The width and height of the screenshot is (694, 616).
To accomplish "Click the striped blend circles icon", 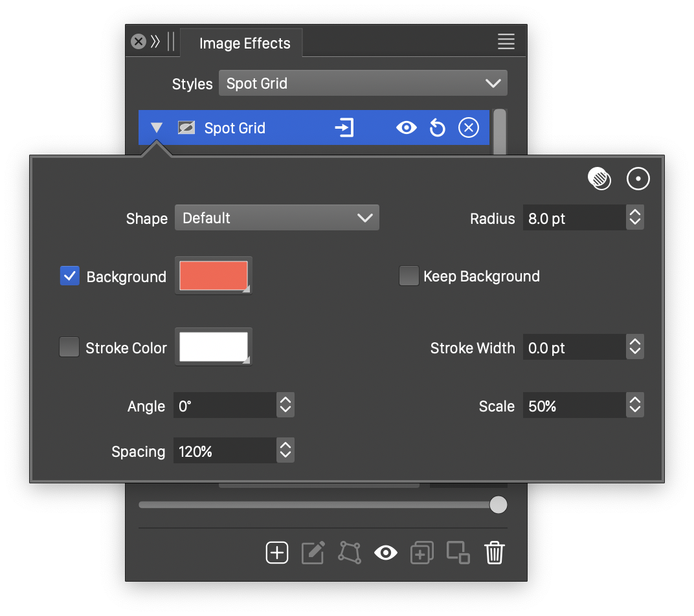I will (599, 179).
